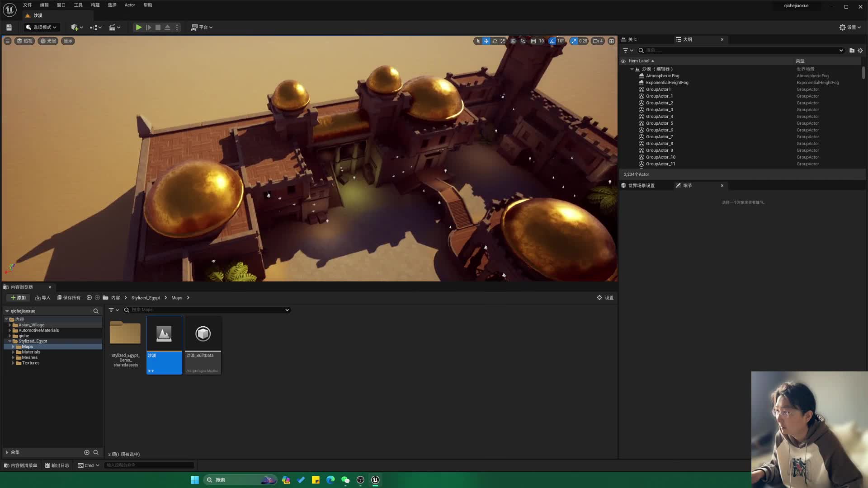
Task: Select the viewport select-objects arrow tool
Action: click(x=478, y=41)
